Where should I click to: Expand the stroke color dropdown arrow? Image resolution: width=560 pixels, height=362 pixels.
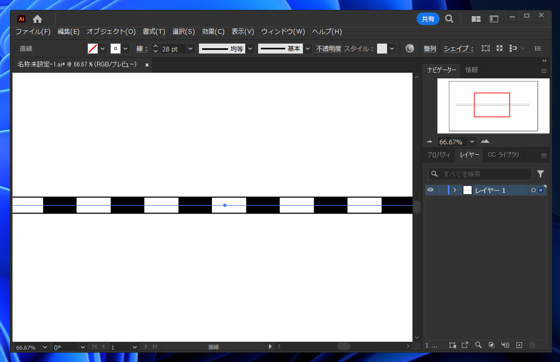[x=125, y=49]
